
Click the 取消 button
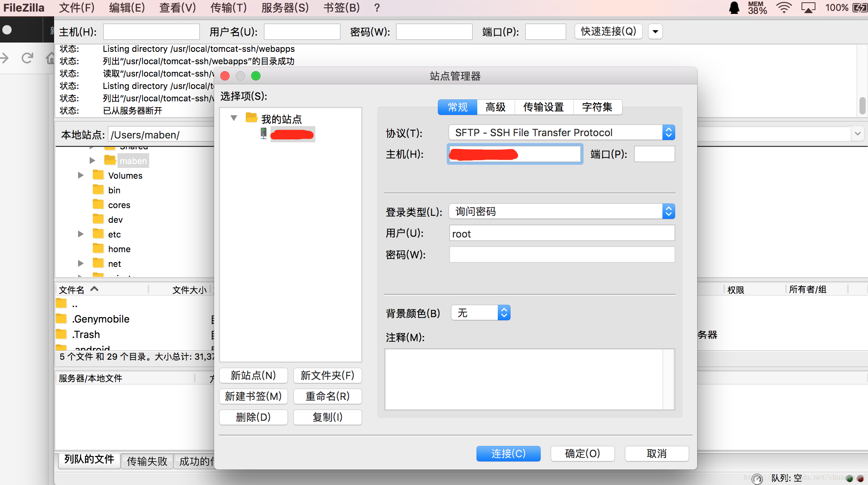[657, 454]
